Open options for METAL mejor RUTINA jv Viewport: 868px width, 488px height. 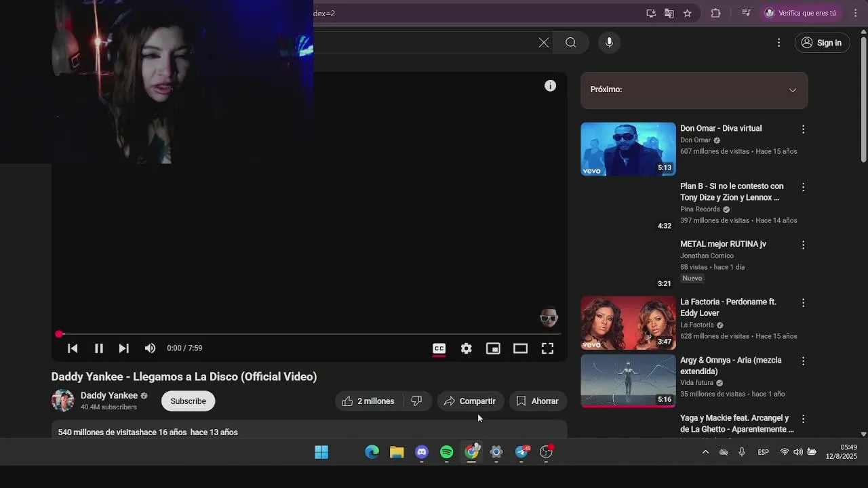[803, 245]
